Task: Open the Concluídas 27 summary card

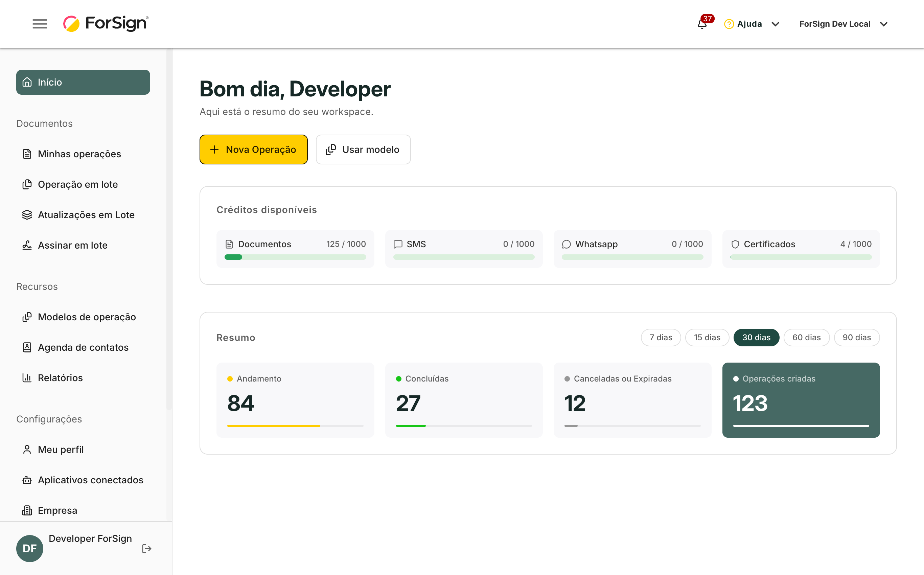Action: (464, 400)
